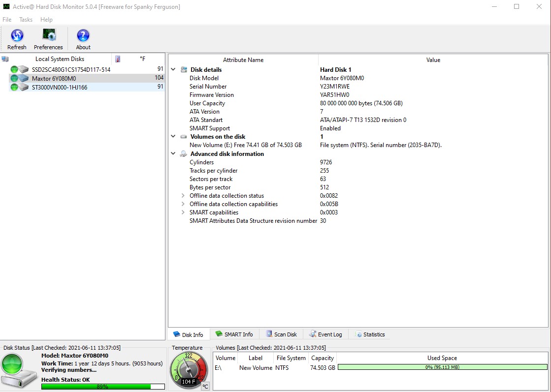
Task: Switch to the SMART Info tab
Action: click(x=235, y=334)
